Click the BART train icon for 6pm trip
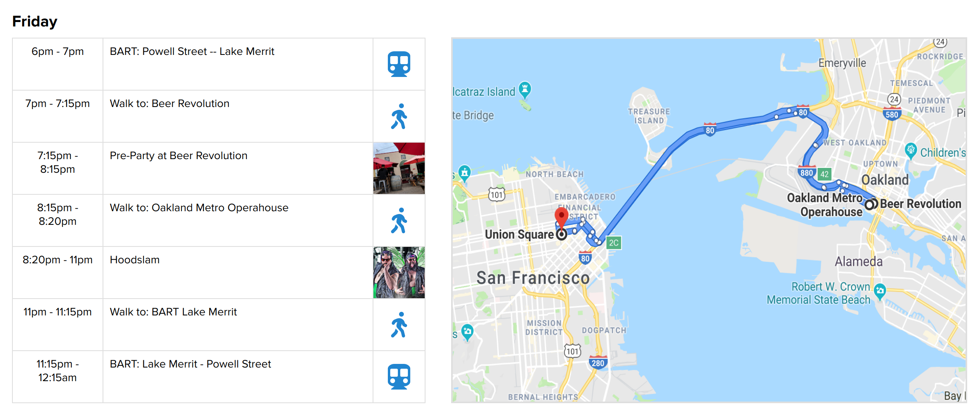Image resolution: width=980 pixels, height=412 pixels. (399, 64)
